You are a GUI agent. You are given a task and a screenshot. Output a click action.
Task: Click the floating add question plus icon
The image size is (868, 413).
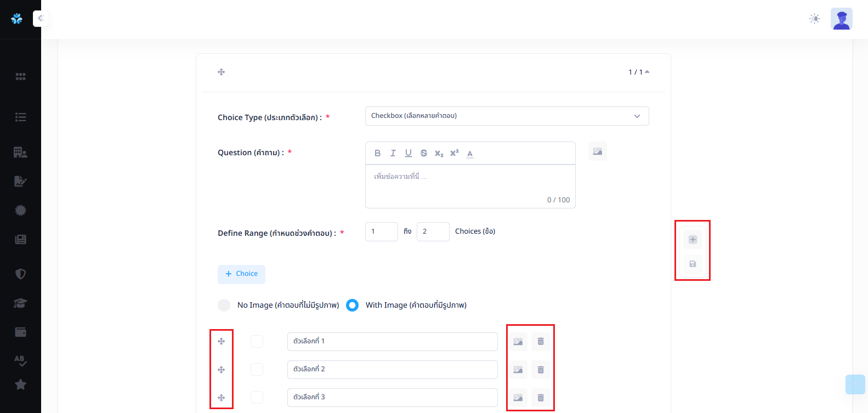(693, 240)
